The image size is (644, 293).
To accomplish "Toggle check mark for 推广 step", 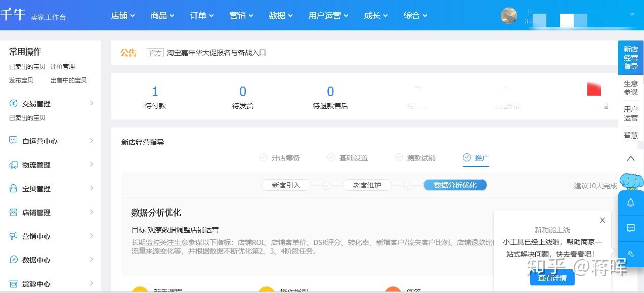I will point(467,157).
